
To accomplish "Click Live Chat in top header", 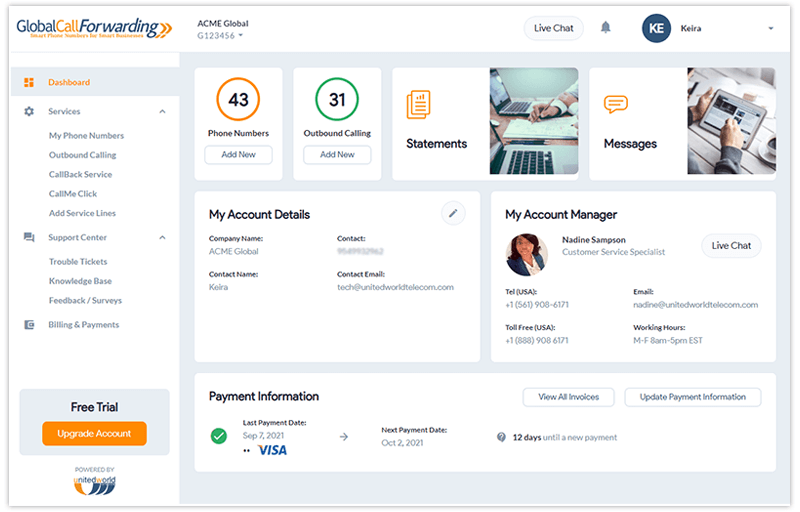I will 554,28.
